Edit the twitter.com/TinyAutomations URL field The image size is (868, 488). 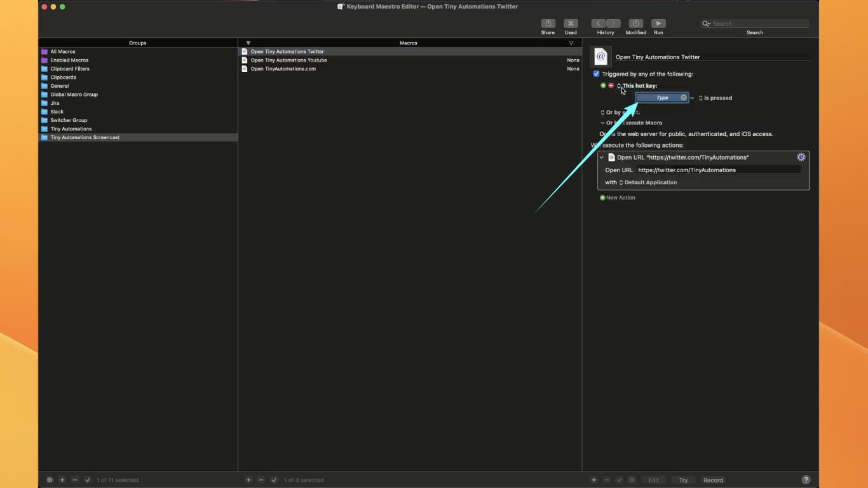[x=719, y=170]
